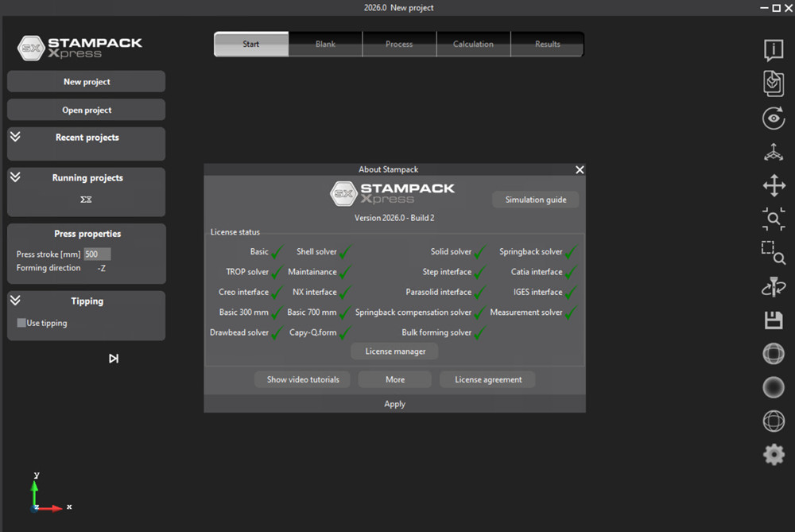This screenshot has height=532, width=795.
Task: Open the Simulation guide
Action: pyautogui.click(x=535, y=200)
